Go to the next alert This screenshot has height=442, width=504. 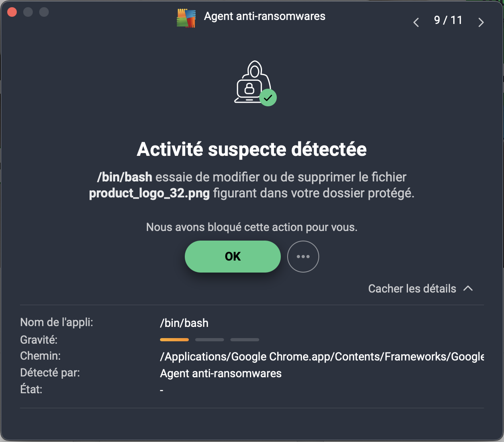point(481,22)
